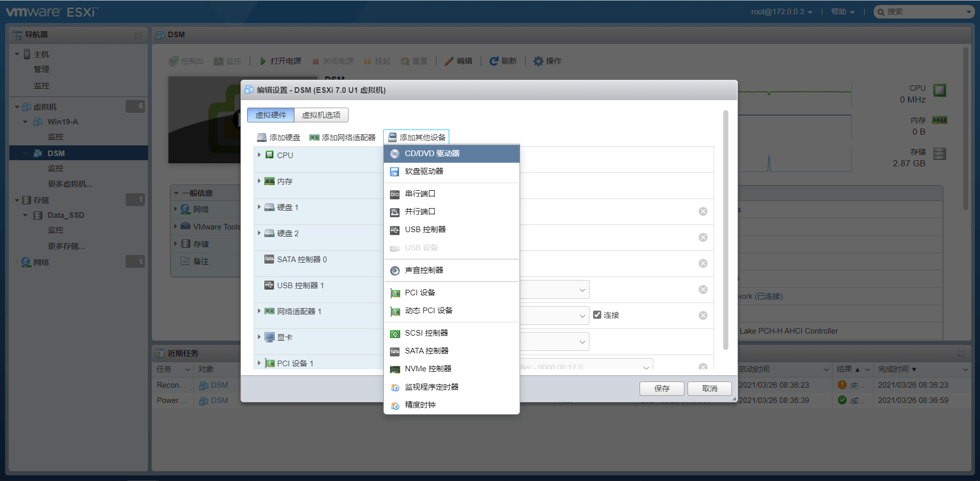Expand the CPU hardware row
This screenshot has width=980, height=481.
(259, 155)
